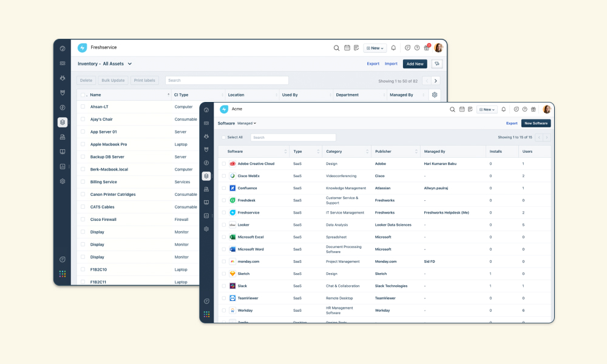Image resolution: width=607 pixels, height=364 pixels.
Task: Open the Billing Service asset
Action: click(103, 182)
